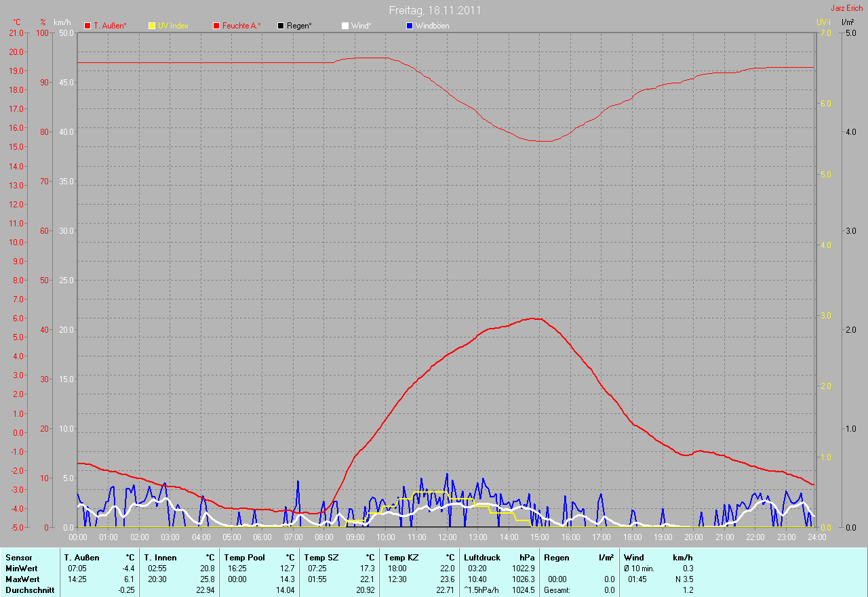Click the 'Temp Pool' column header
868x597 pixels.
[x=244, y=558]
